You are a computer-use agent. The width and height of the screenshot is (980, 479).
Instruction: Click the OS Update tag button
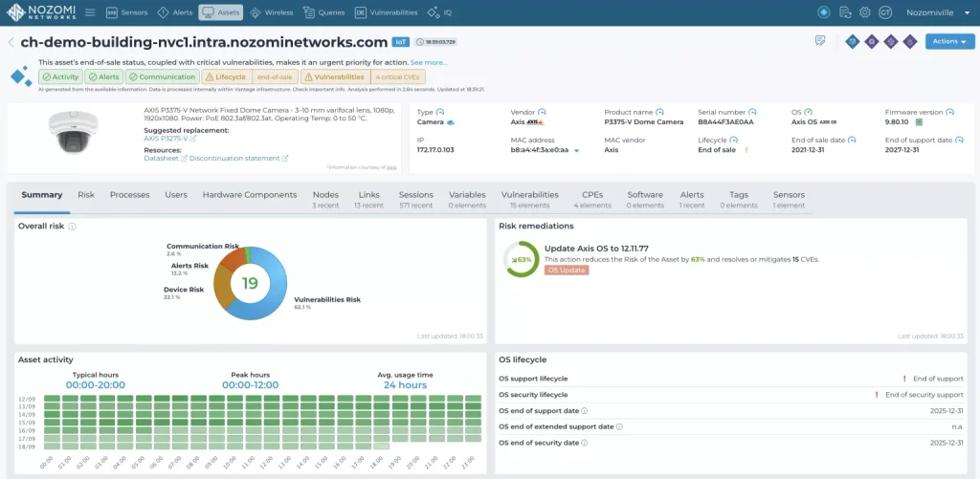567,271
